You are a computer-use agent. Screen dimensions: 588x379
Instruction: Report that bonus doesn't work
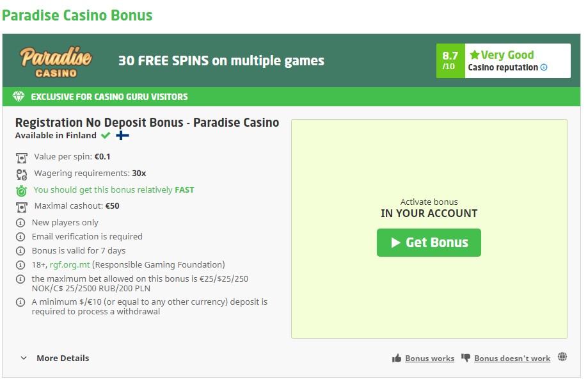point(506,359)
